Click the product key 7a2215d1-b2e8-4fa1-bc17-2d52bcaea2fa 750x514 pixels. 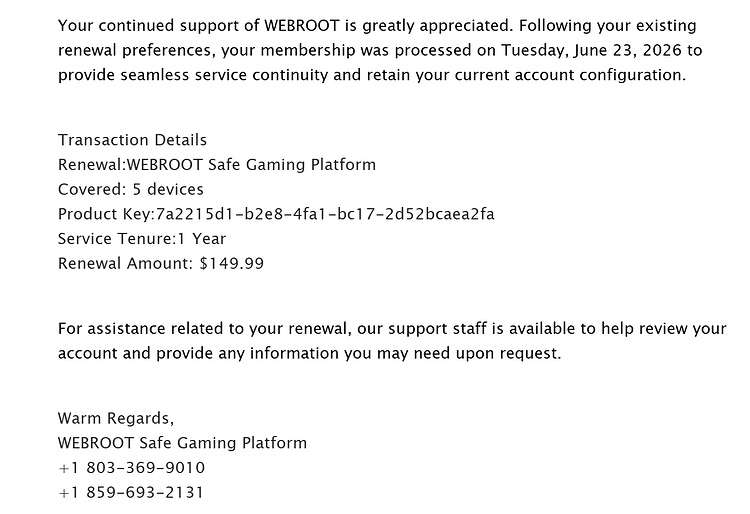pyautogui.click(x=325, y=214)
